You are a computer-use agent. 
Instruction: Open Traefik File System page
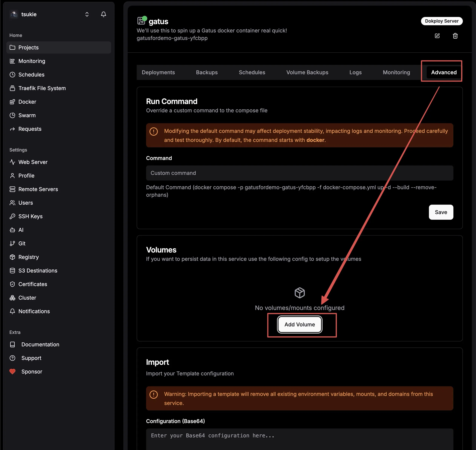tap(42, 88)
